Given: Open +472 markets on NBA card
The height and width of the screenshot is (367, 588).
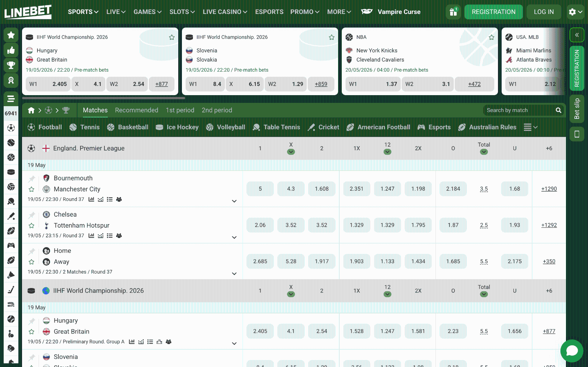Looking at the screenshot, I should point(474,84).
